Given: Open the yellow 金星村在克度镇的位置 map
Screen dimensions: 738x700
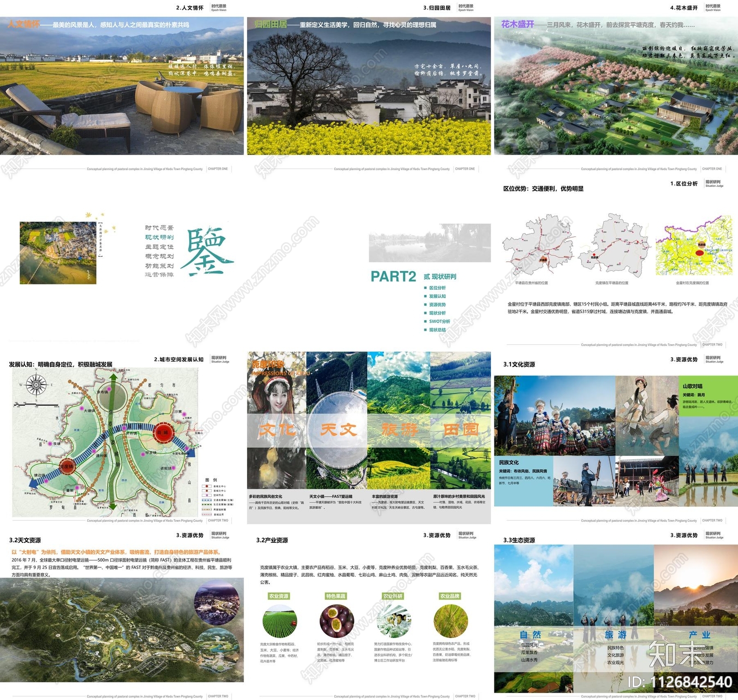Looking at the screenshot, I should pyautogui.click(x=694, y=245).
